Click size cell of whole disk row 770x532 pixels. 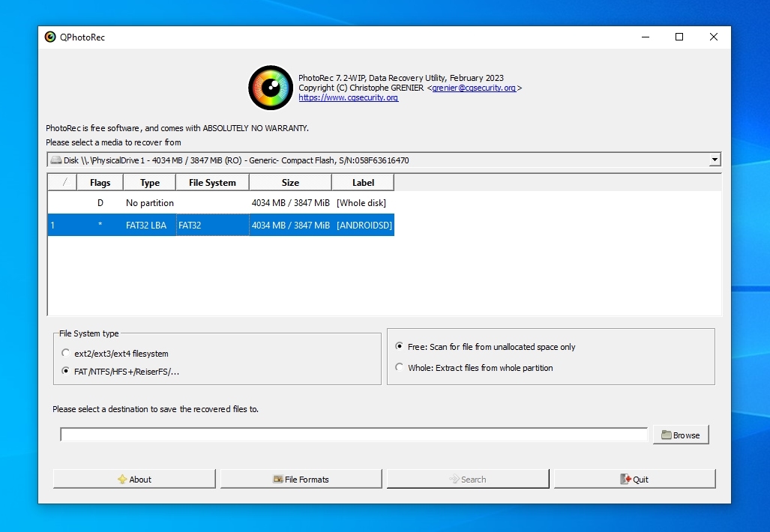(x=291, y=203)
